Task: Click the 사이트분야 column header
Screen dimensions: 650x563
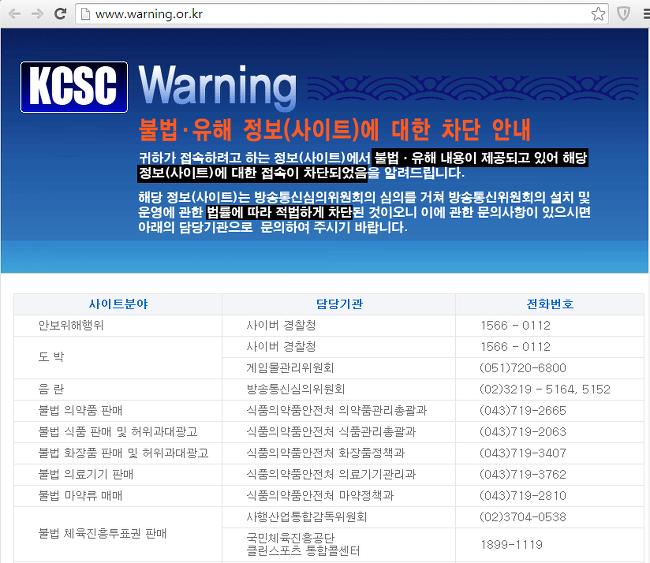Action: click(118, 304)
